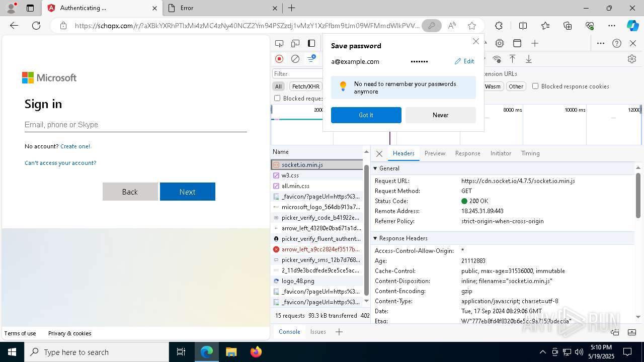
Task: Switch to the Headers tab
Action: (404, 153)
